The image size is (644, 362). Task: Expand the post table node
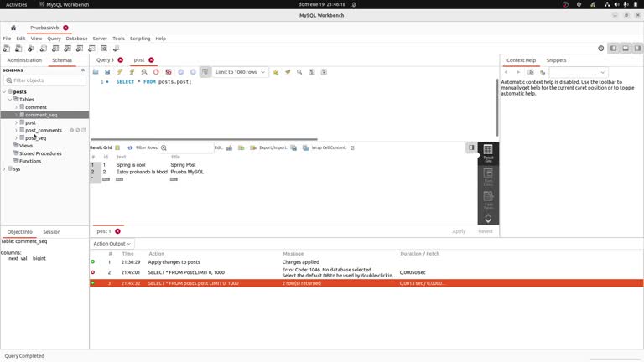(x=17, y=122)
